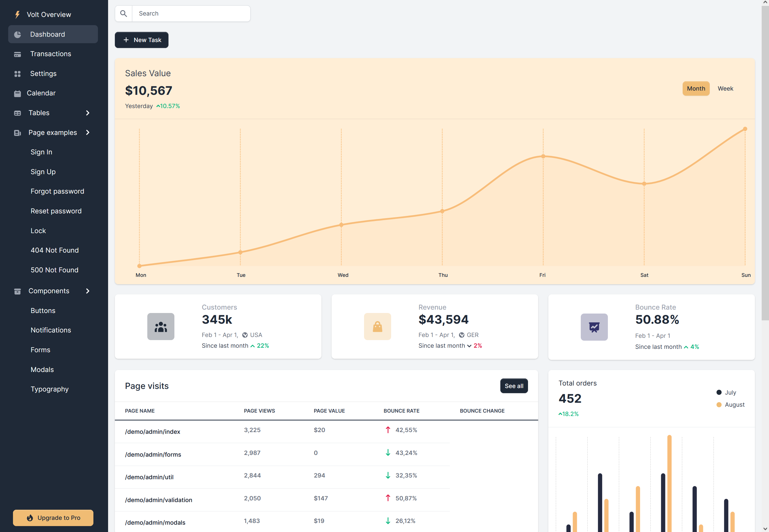This screenshot has height=532, width=769.
Task: Click the Dashboard pie chart icon
Action: tap(18, 35)
